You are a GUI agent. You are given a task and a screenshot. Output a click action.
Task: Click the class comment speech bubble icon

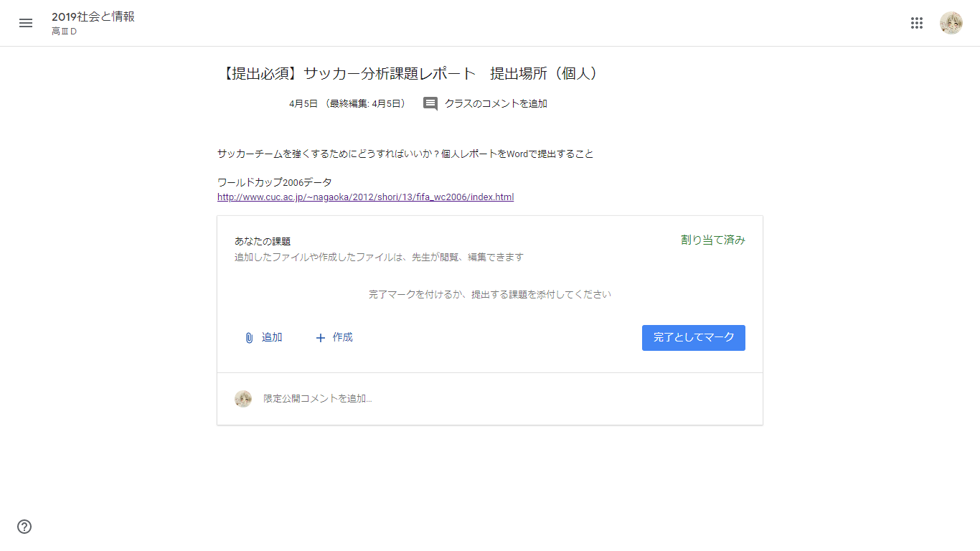[x=430, y=104]
